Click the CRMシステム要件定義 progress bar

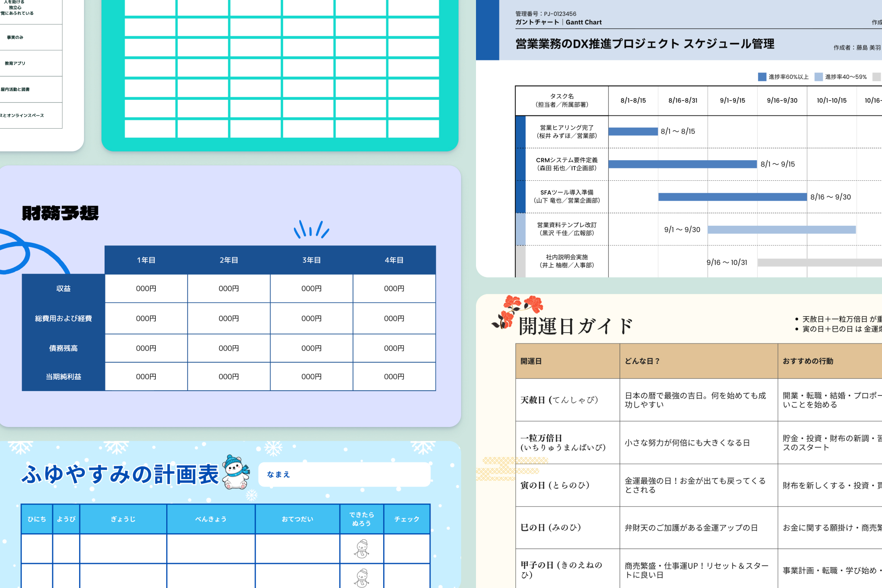pyautogui.click(x=682, y=164)
